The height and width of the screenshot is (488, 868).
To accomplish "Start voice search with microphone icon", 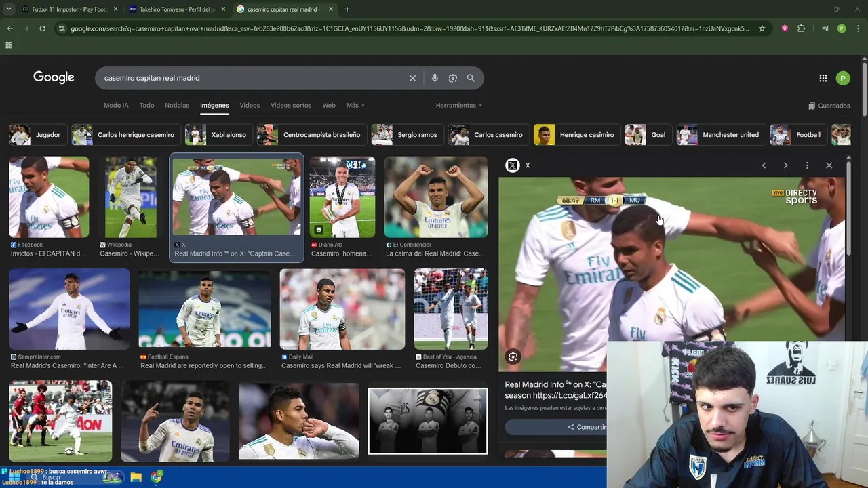I will [x=435, y=78].
